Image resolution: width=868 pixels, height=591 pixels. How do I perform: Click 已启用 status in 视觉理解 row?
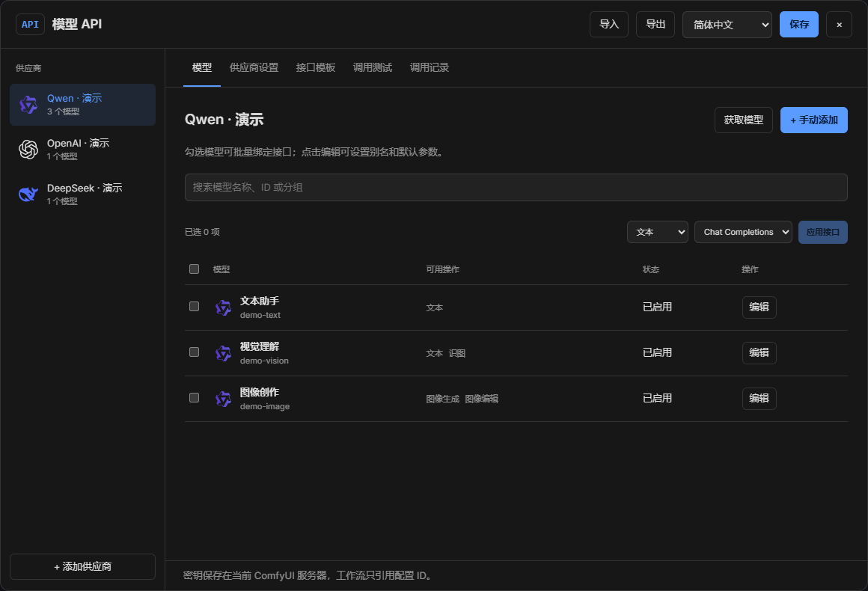pyautogui.click(x=657, y=352)
